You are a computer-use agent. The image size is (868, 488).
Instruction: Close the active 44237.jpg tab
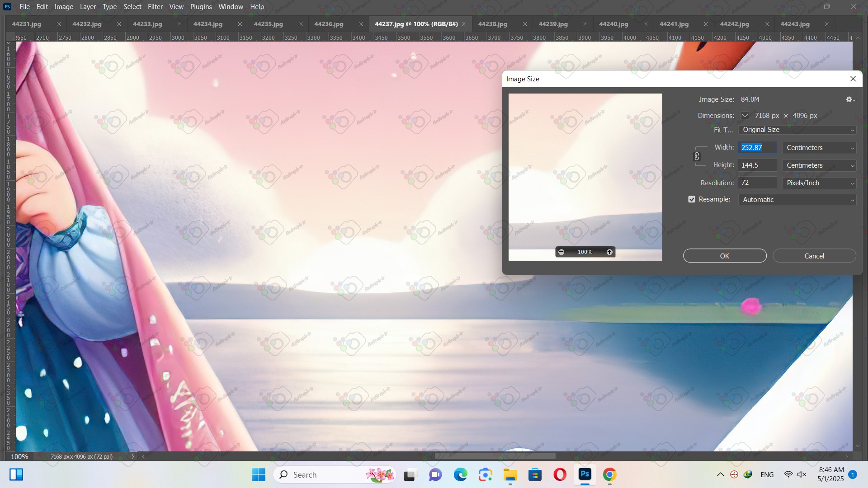click(x=464, y=24)
